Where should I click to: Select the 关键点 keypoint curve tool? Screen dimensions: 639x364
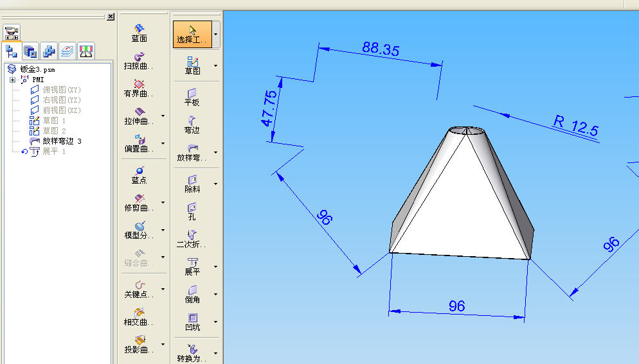[x=139, y=290]
